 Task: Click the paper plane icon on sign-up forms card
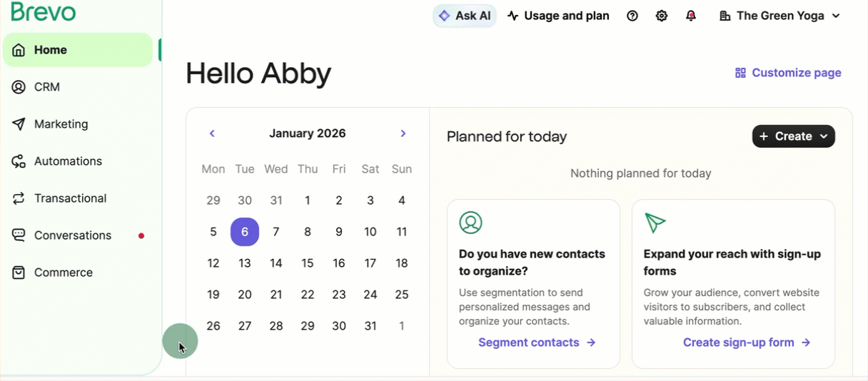click(655, 223)
